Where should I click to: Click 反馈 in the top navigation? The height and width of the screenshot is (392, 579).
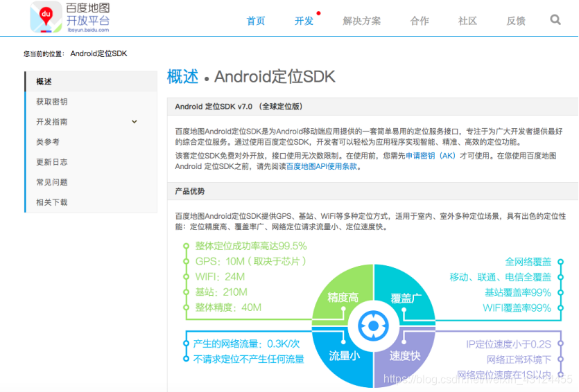pos(516,21)
